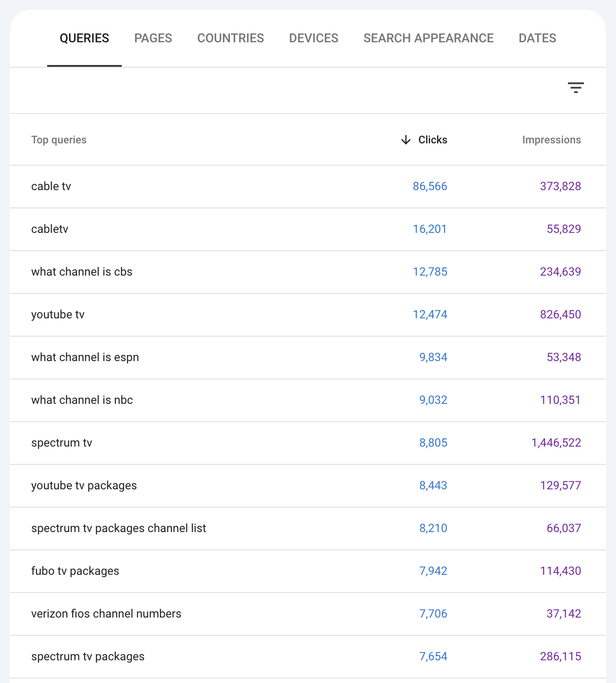
Task: Click the 86,566 clicks value
Action: click(430, 186)
